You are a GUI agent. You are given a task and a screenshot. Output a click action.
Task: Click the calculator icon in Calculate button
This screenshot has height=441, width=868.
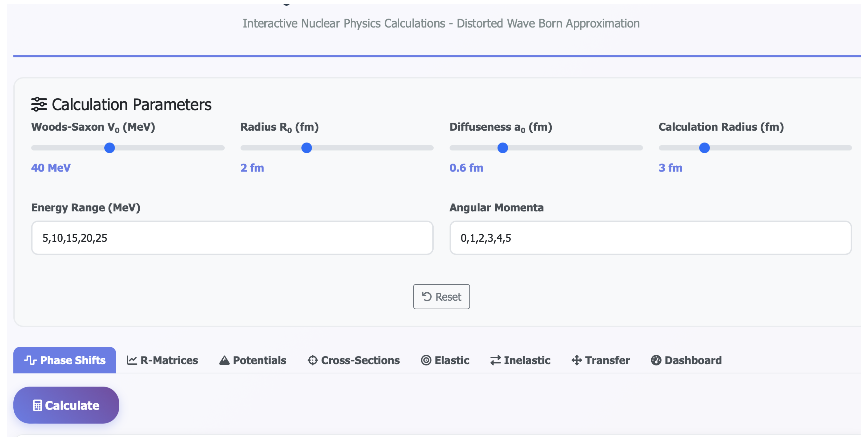point(37,405)
